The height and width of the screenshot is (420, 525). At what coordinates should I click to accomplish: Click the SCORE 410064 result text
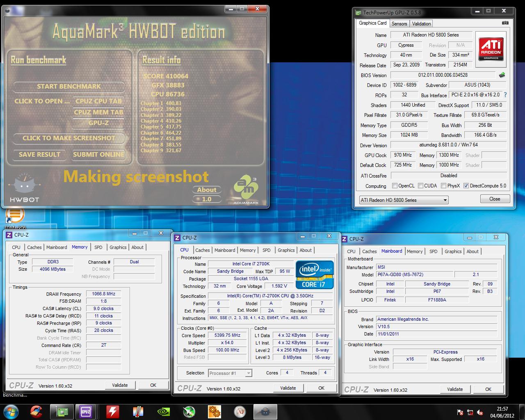coord(166,76)
